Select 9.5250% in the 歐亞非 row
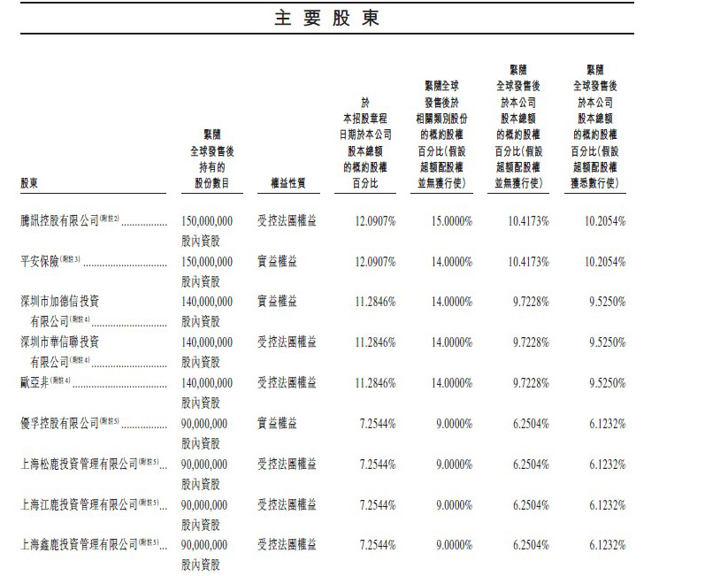This screenshot has height=576, width=728. [x=608, y=383]
